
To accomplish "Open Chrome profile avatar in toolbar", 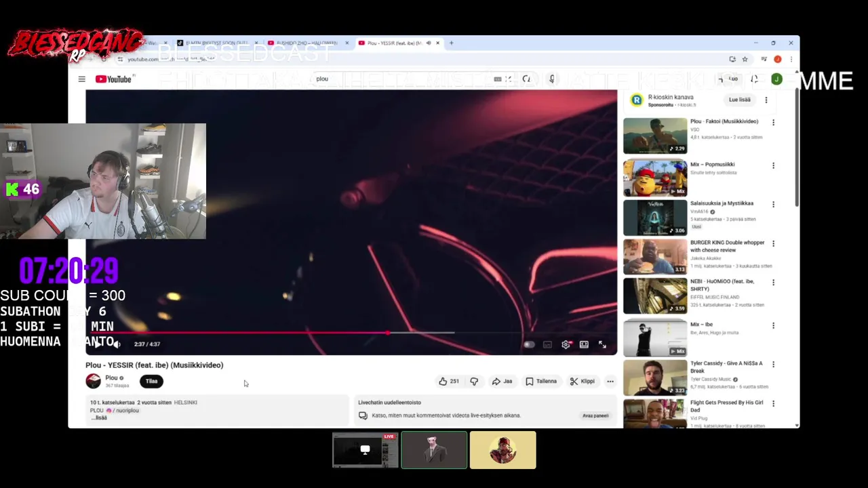I will point(778,59).
